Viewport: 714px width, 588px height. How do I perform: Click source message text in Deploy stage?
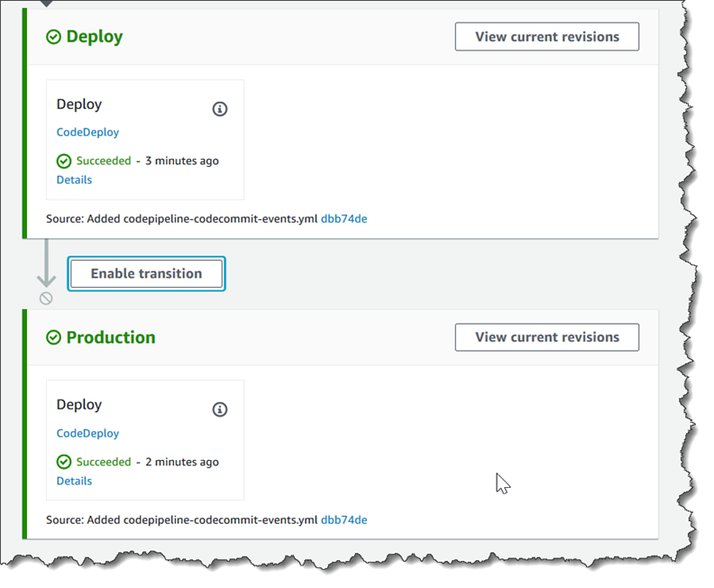[x=182, y=219]
